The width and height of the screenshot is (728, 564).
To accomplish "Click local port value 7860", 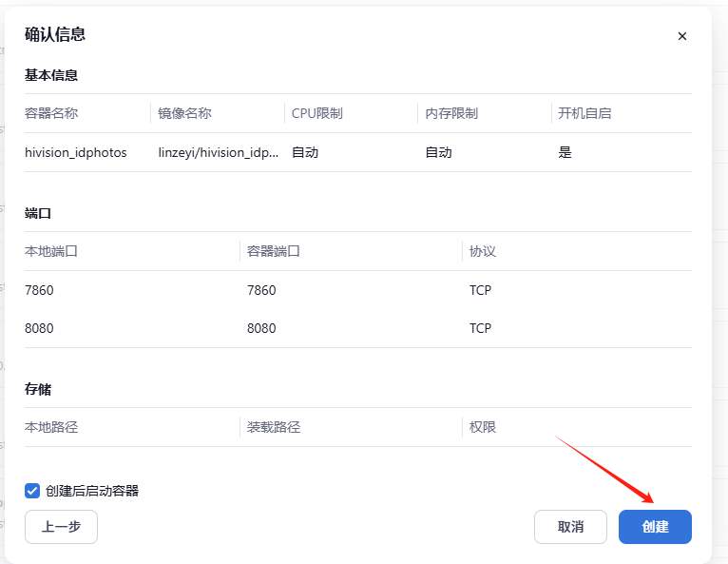I will [x=39, y=290].
